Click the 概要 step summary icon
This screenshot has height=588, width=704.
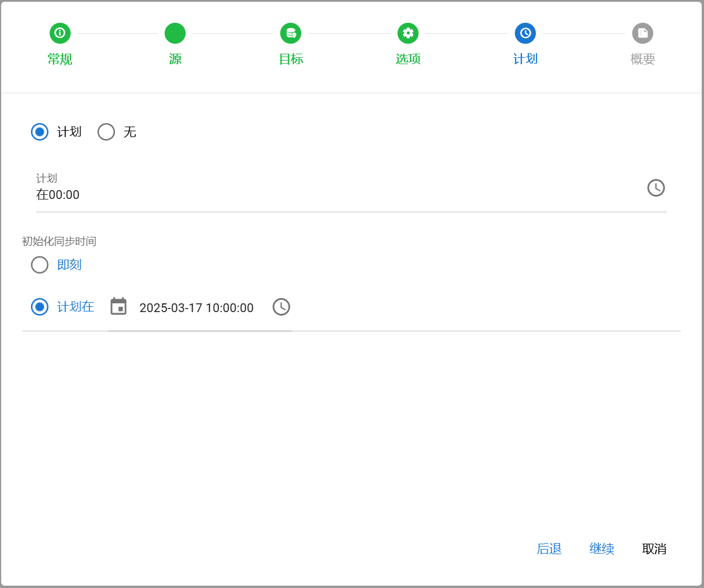tap(643, 33)
